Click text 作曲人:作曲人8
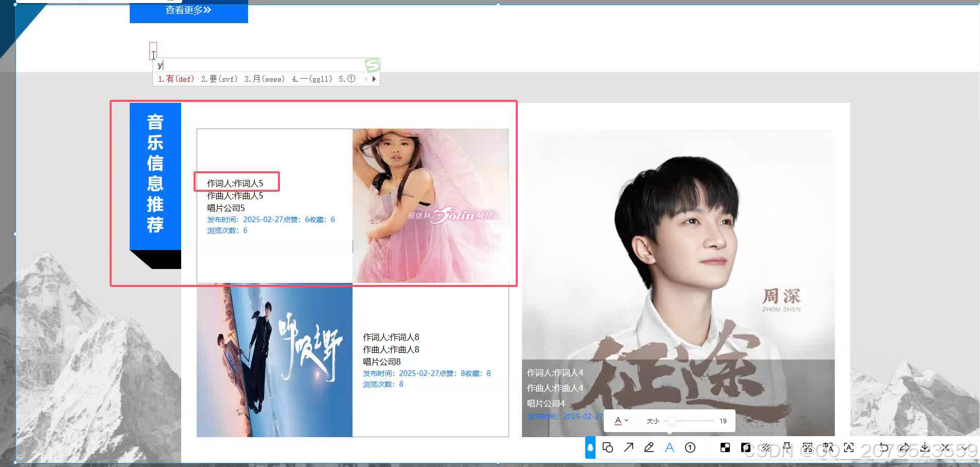Screen dimensions: 980x467 [x=391, y=349]
